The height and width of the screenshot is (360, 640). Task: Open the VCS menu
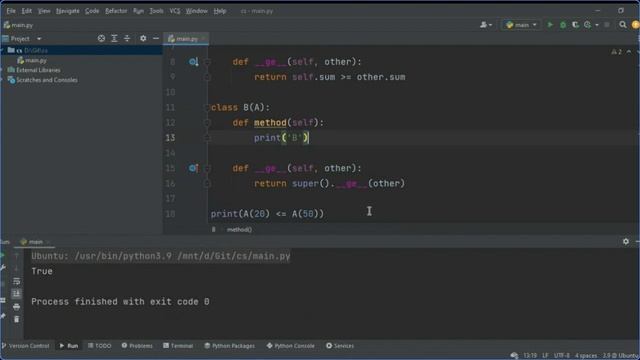[175, 11]
